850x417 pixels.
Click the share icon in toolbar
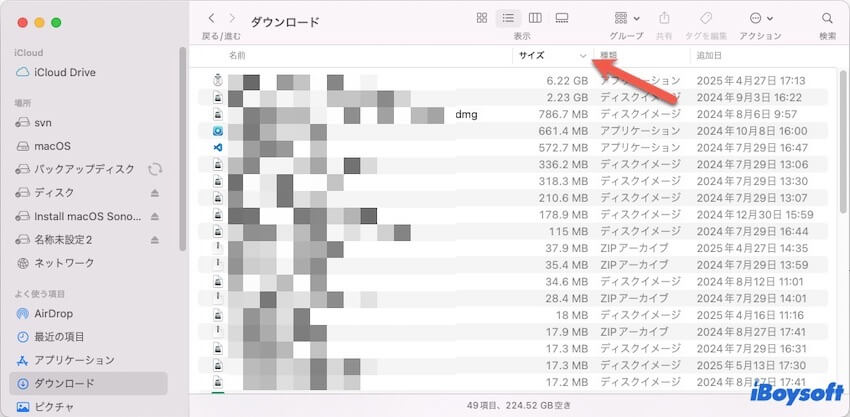pos(664,18)
